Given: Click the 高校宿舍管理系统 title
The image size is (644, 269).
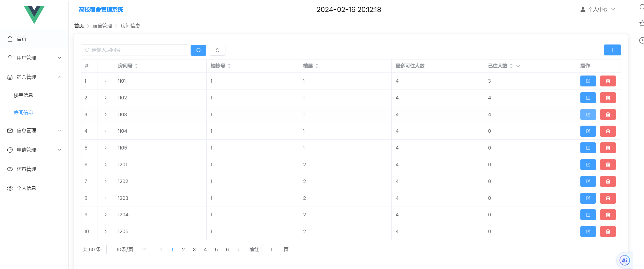Looking at the screenshot, I should tap(101, 10).
